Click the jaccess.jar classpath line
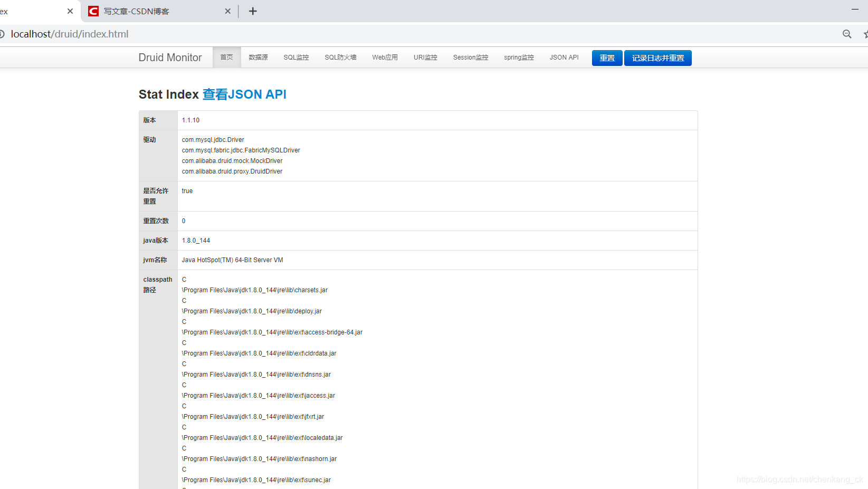This screenshot has width=868, height=489. coord(259,396)
